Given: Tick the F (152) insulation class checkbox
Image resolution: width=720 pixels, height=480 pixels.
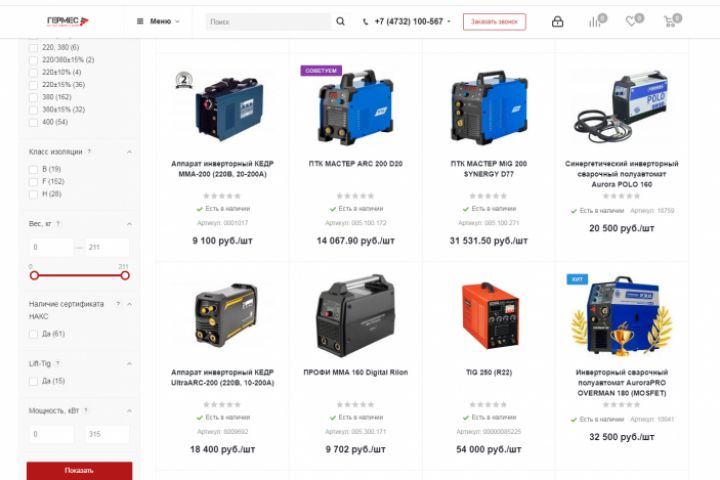Looking at the screenshot, I should point(33,182).
